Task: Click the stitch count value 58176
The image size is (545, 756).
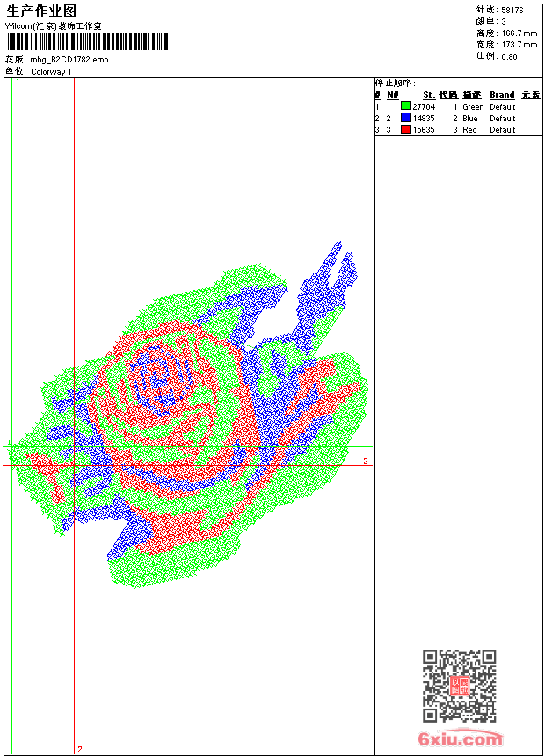Action: tap(512, 11)
